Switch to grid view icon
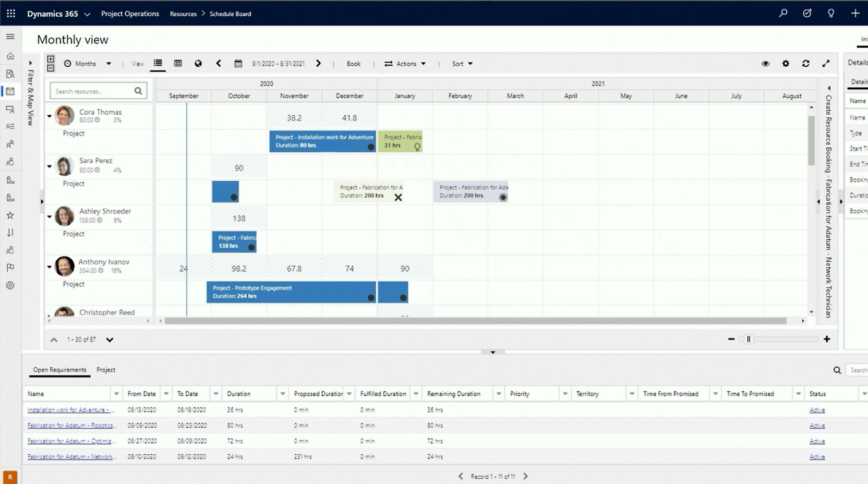The height and width of the screenshot is (484, 868). (178, 64)
